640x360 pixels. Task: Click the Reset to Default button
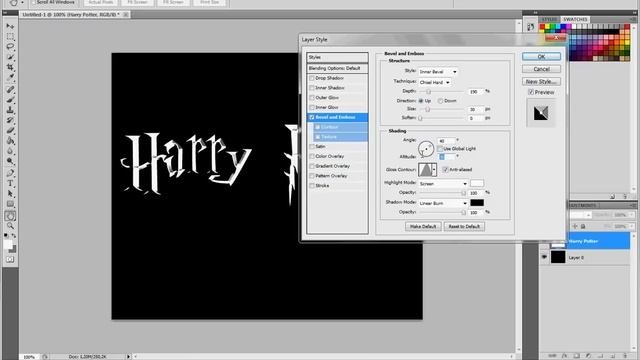[464, 226]
